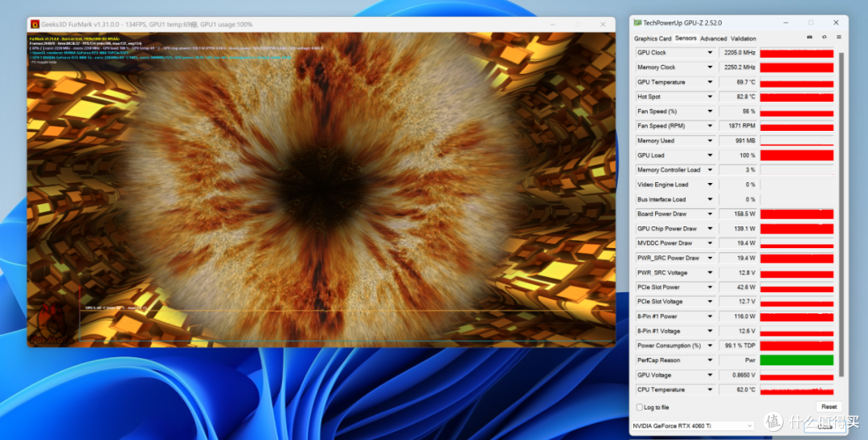Image resolution: width=868 pixels, height=440 pixels.
Task: Click the GPU-Z screenshot camera icon
Action: click(809, 37)
